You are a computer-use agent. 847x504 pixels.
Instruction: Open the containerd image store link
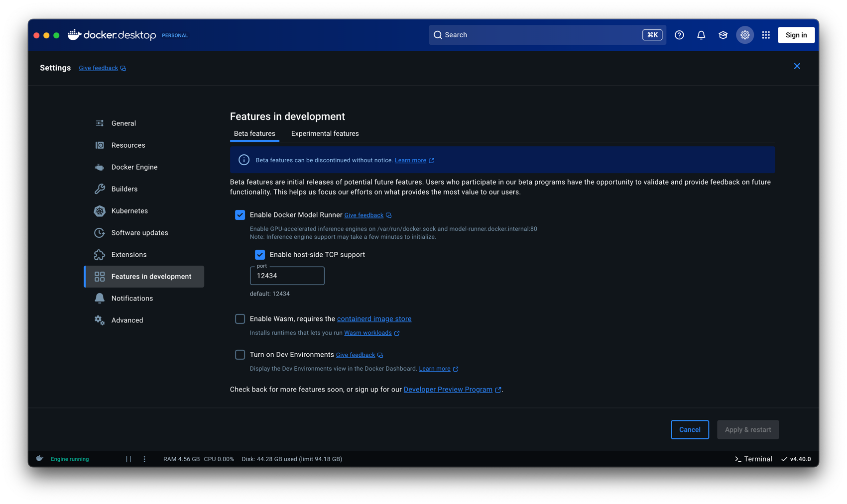coord(374,319)
